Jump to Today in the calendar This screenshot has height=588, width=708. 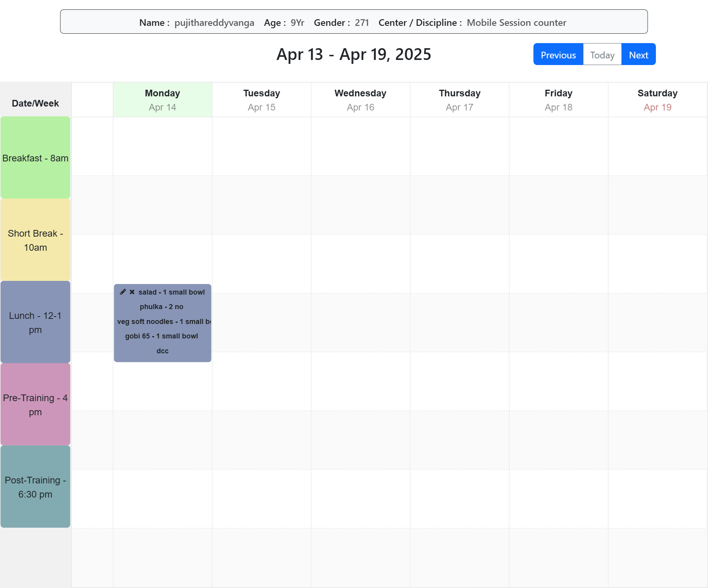[x=602, y=54]
